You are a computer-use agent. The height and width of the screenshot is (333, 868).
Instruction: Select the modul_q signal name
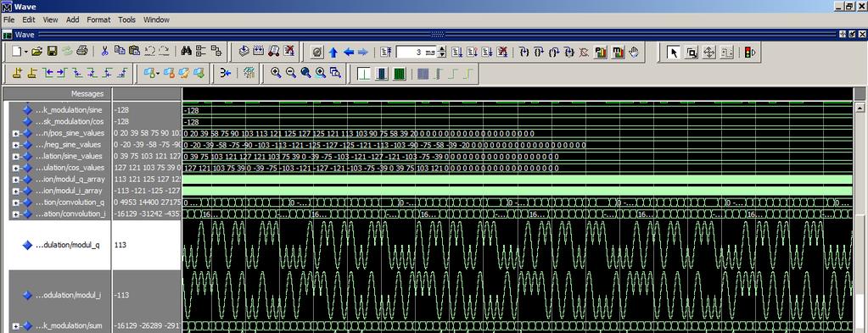68,245
